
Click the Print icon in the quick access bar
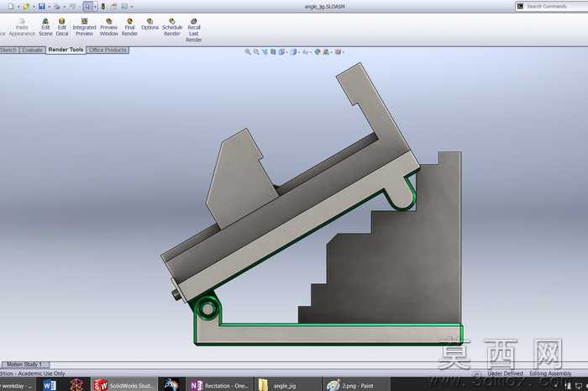pos(57,7)
